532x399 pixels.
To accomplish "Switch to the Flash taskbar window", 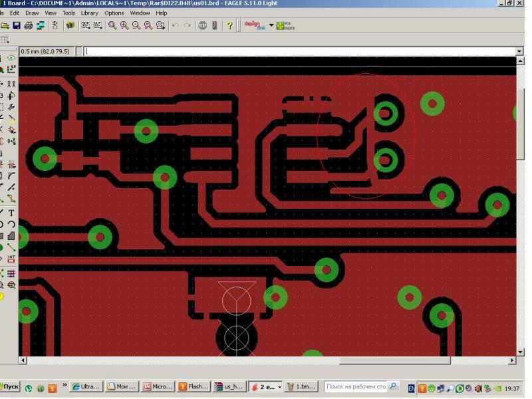I will pos(193,387).
